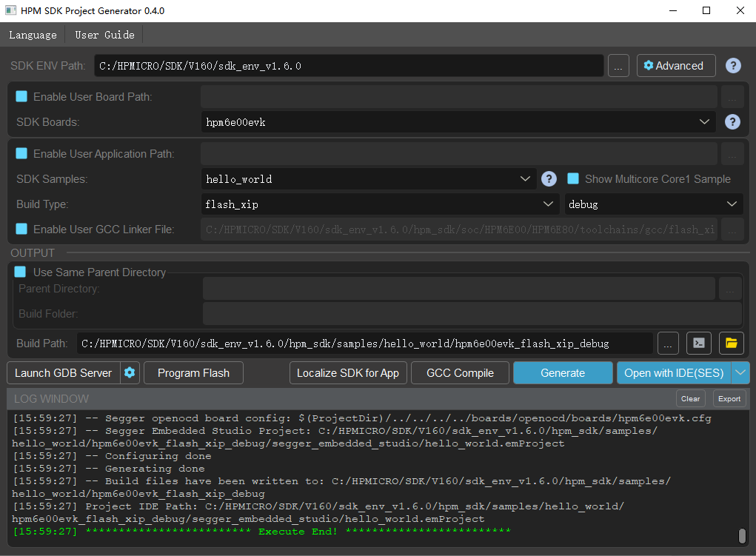Export the log output
The height and width of the screenshot is (556, 756).
729,399
